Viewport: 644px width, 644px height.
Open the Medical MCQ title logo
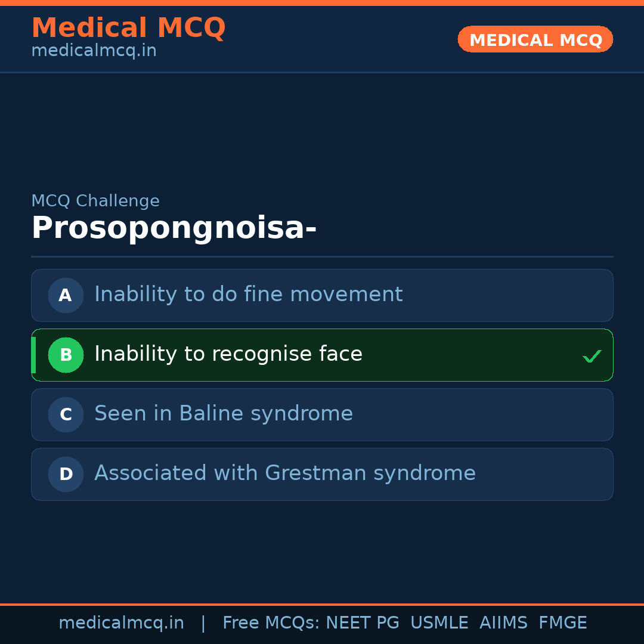[x=128, y=28]
